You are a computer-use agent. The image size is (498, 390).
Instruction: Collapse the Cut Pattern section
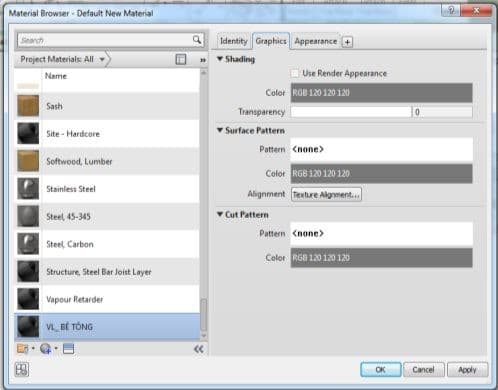click(x=220, y=214)
